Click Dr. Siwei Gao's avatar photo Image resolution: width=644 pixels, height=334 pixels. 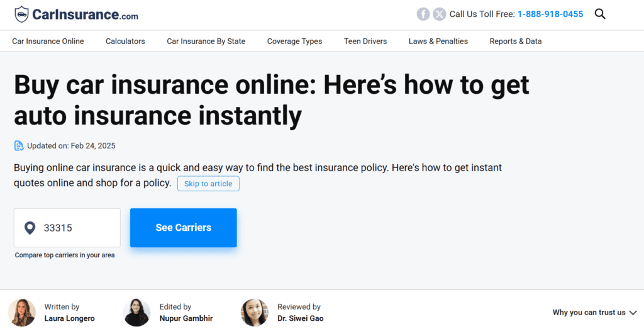click(255, 313)
